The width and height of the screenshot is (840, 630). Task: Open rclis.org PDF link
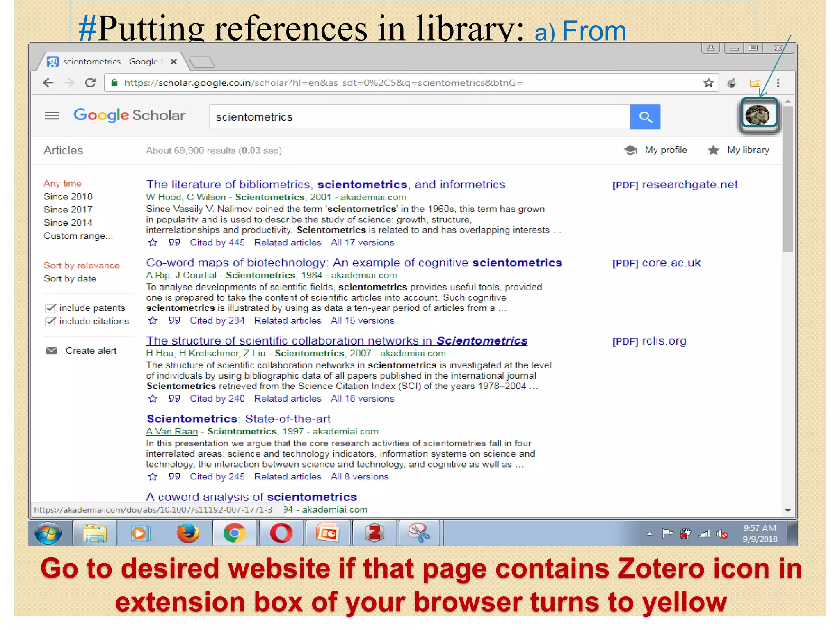click(x=649, y=341)
